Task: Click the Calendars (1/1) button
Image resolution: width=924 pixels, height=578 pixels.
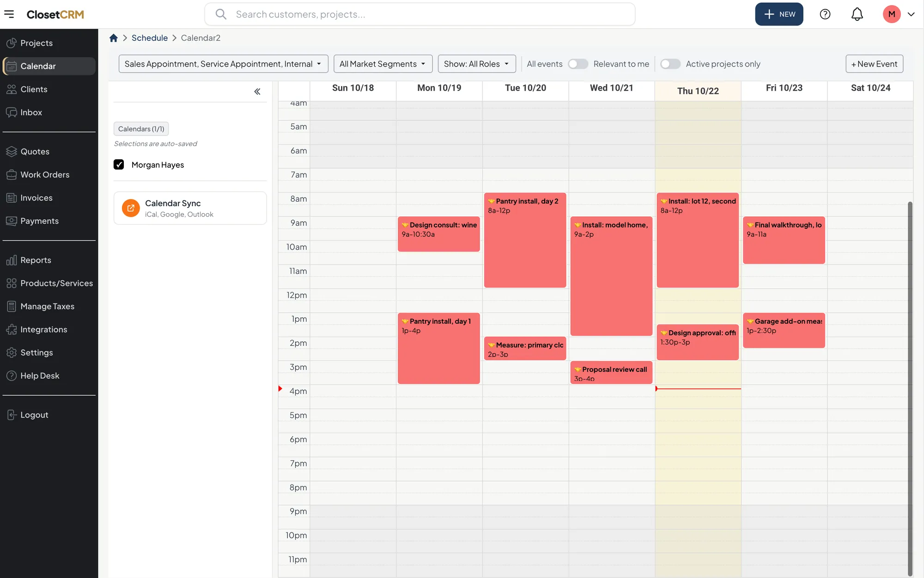Action: point(141,129)
